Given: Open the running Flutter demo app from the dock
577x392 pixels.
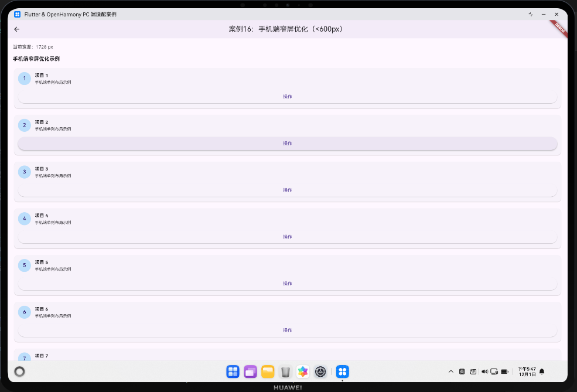Looking at the screenshot, I should tap(343, 371).
